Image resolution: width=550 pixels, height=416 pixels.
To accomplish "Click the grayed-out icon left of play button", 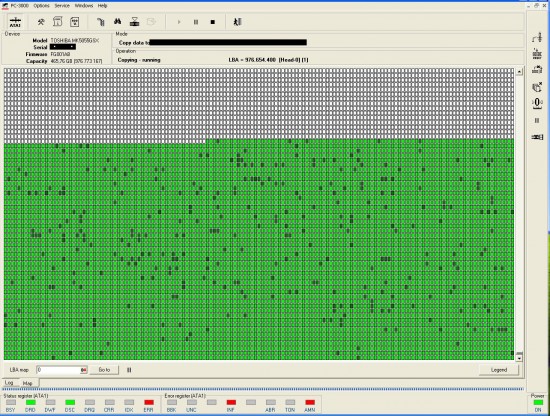I will click(x=151, y=22).
